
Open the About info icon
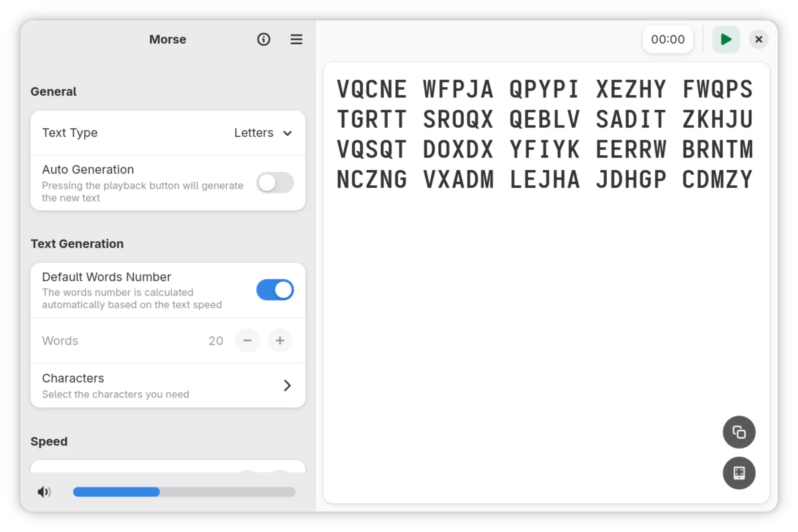[x=264, y=39]
